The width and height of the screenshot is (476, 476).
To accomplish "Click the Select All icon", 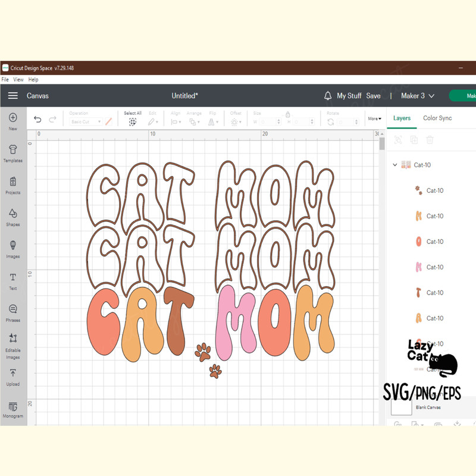I will [132, 121].
